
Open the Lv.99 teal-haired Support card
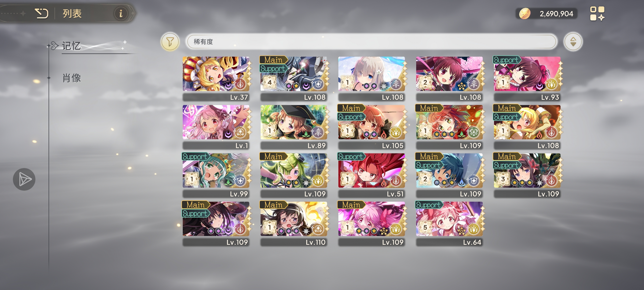coord(216,175)
